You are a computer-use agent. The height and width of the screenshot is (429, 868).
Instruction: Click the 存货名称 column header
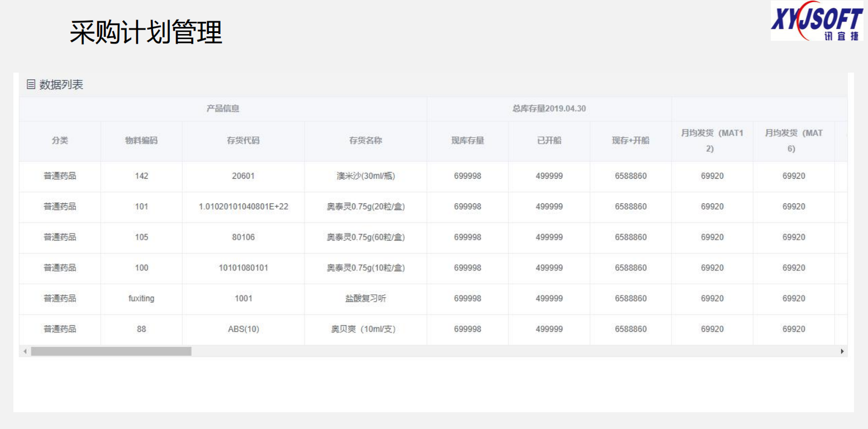point(365,141)
